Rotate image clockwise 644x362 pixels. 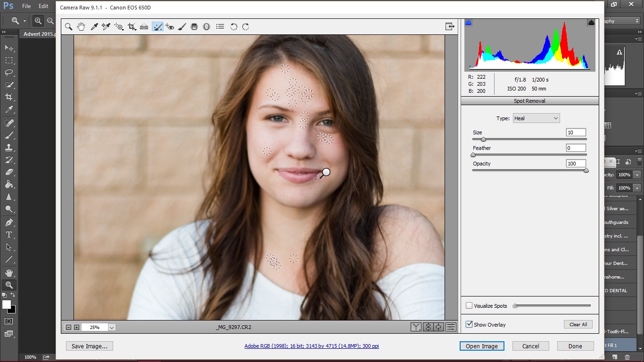tap(246, 27)
